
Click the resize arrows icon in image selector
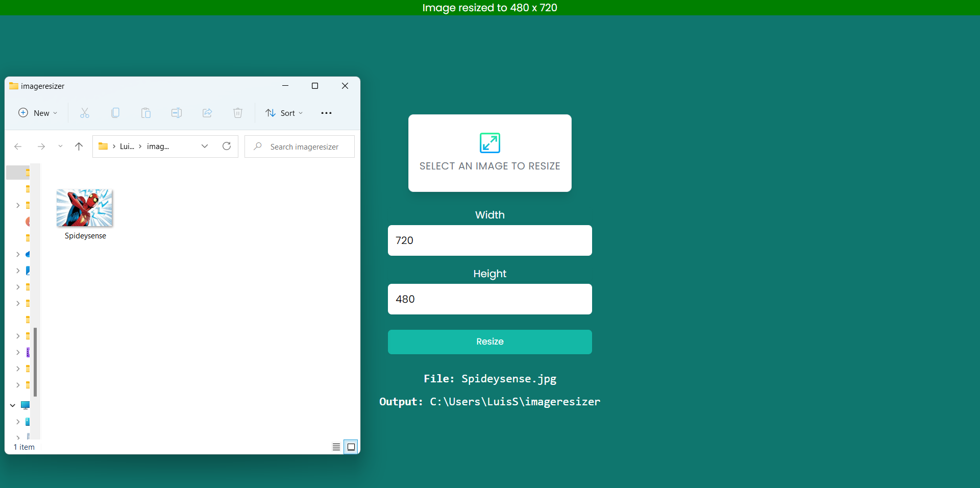point(489,143)
